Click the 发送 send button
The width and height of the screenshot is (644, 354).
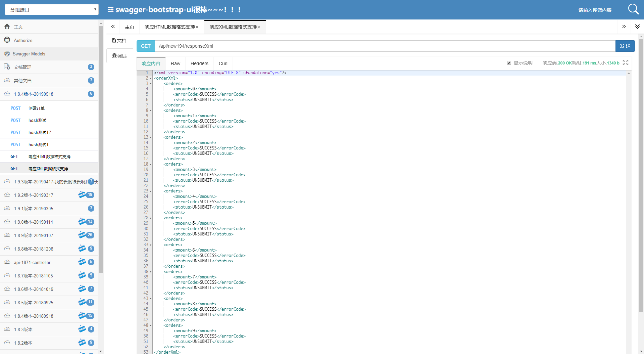coord(625,46)
